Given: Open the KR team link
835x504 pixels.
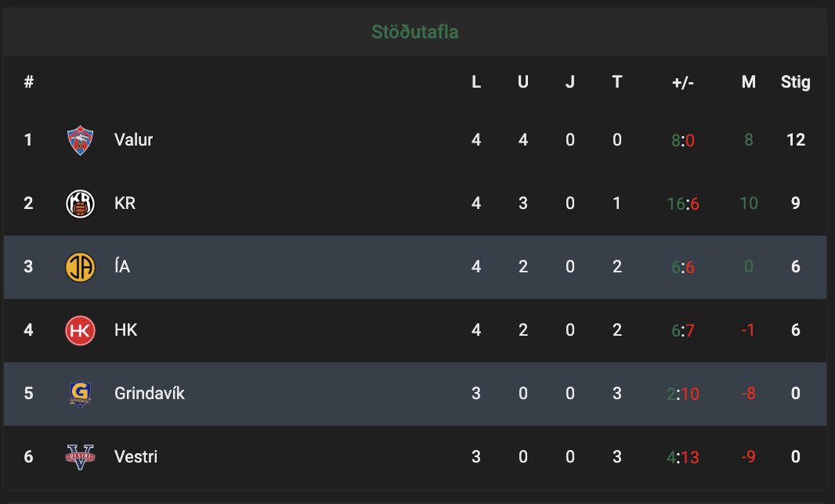Looking at the screenshot, I should (x=125, y=203).
